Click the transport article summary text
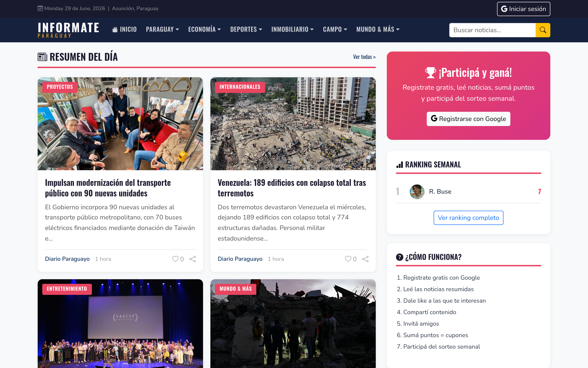 [120, 223]
